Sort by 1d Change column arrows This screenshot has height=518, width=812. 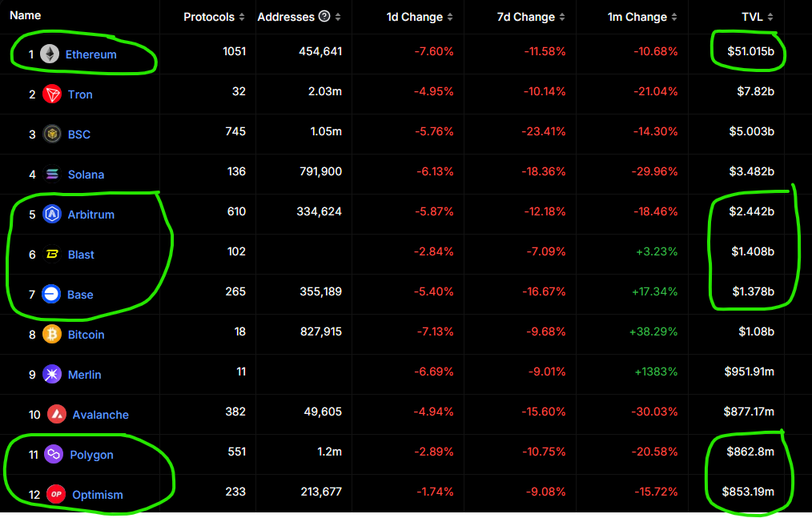pyautogui.click(x=450, y=17)
